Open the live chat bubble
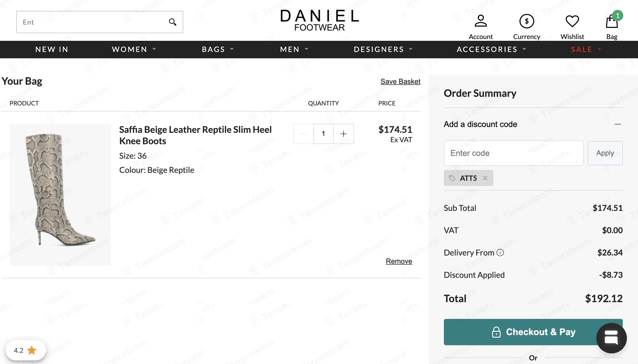Viewport: 638px width, 364px height. click(611, 338)
